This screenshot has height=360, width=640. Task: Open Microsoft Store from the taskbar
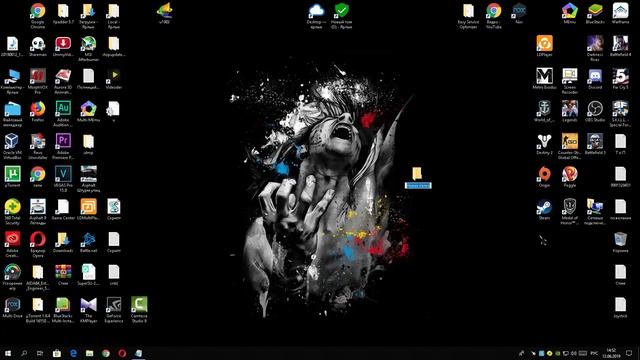(x=57, y=353)
